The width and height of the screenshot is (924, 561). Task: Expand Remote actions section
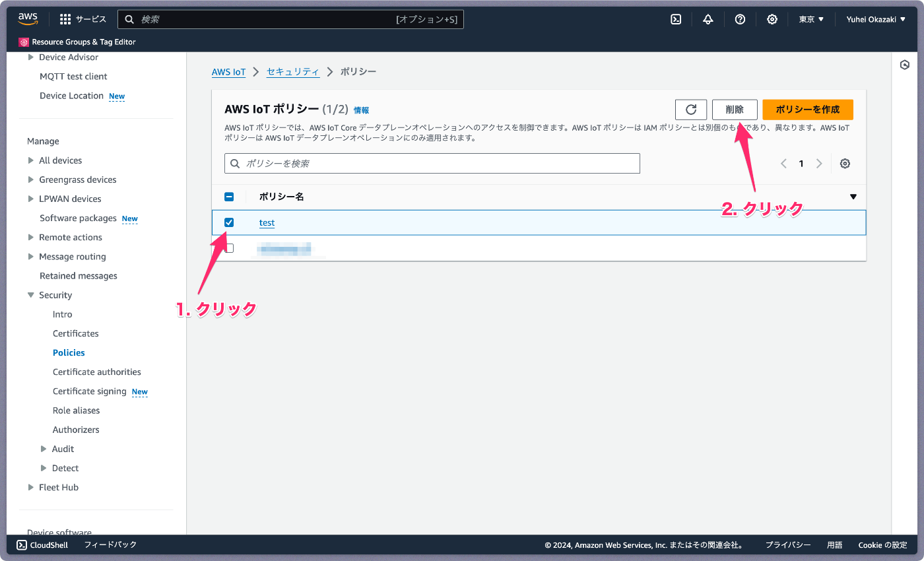click(x=30, y=237)
